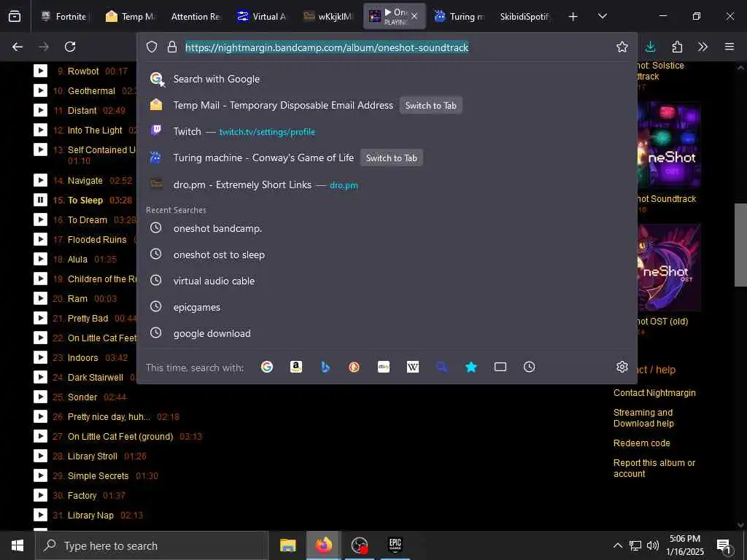Show more tools overflow chevrons
This screenshot has width=747, height=560.
coord(703,47)
